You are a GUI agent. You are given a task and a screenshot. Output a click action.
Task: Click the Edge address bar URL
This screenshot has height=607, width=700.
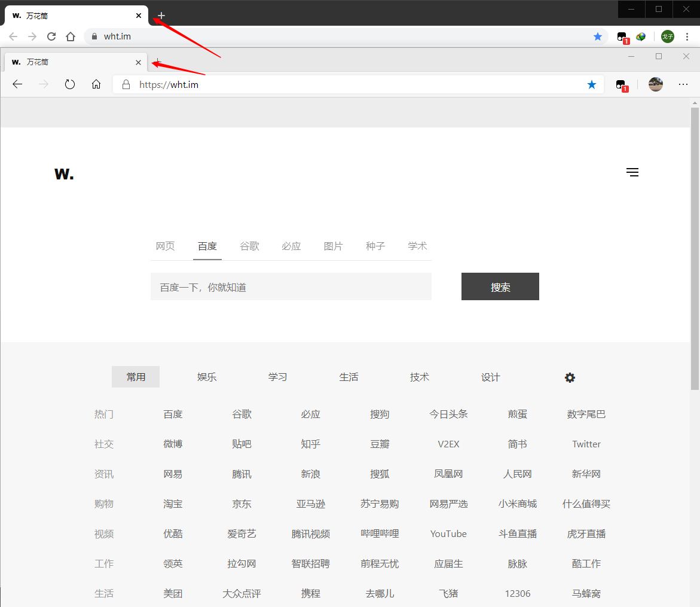tap(169, 84)
